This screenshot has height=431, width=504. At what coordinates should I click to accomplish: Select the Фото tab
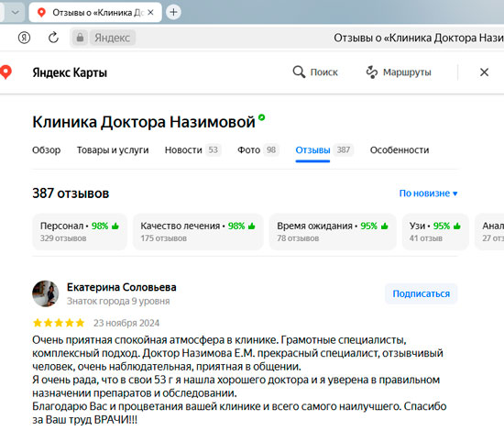(258, 150)
